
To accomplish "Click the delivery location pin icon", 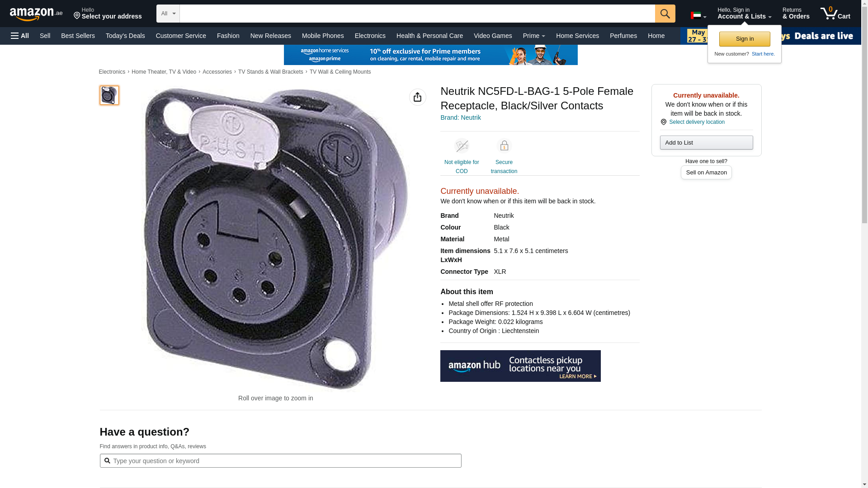I will [663, 122].
